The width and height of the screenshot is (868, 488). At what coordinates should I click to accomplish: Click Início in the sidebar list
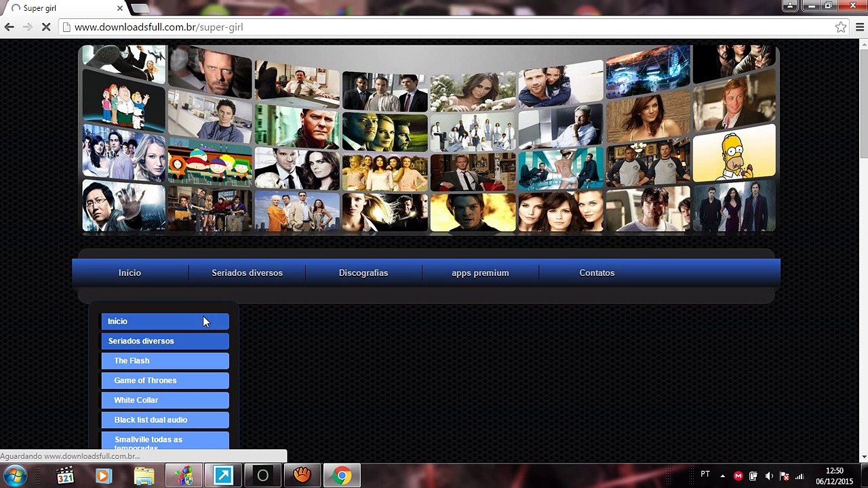pos(165,321)
